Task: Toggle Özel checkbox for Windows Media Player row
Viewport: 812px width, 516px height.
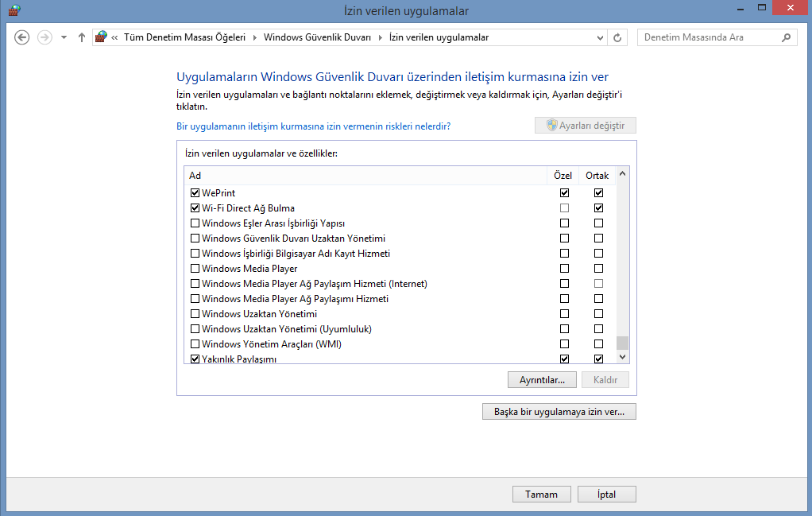Action: coord(564,269)
